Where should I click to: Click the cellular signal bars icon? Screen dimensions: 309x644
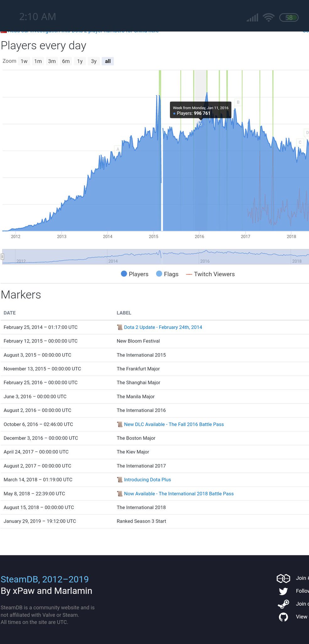(x=252, y=18)
